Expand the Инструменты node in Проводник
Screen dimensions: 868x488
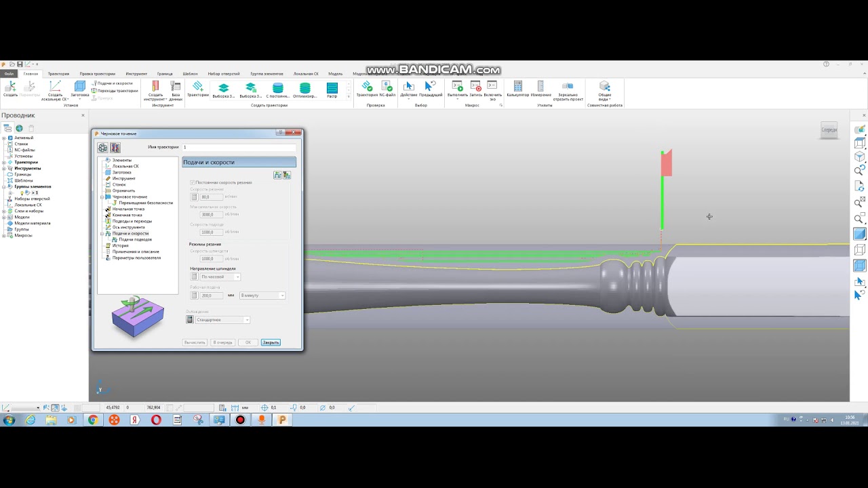[4, 168]
